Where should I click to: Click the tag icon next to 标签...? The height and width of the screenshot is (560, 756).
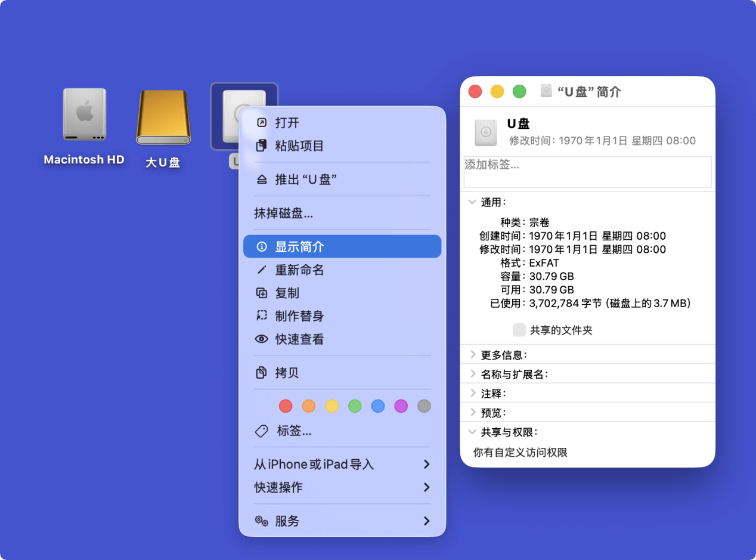[x=262, y=431]
